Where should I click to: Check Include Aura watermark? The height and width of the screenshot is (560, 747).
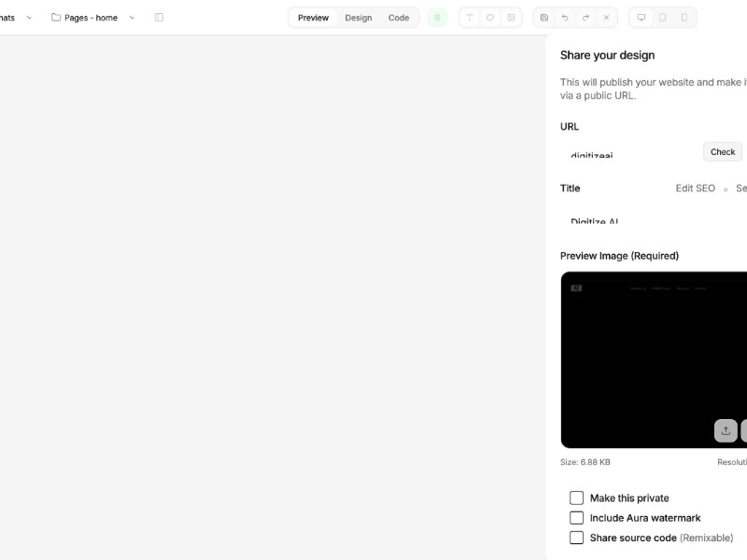point(576,517)
